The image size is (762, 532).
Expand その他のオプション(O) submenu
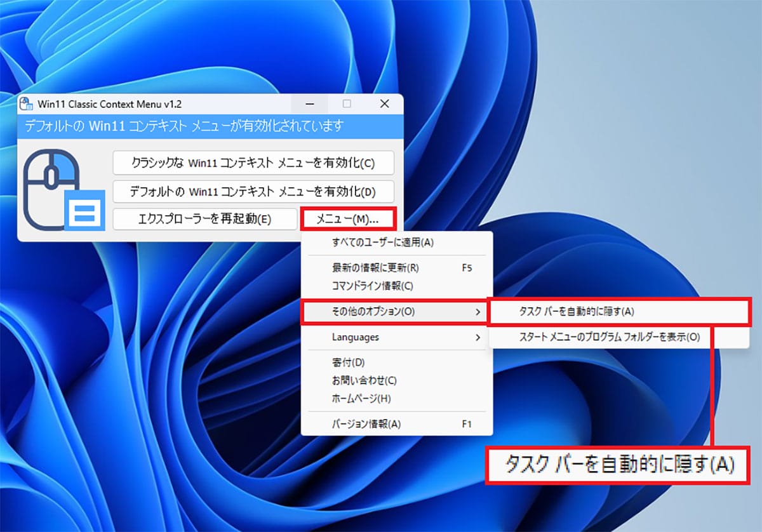pyautogui.click(x=394, y=312)
